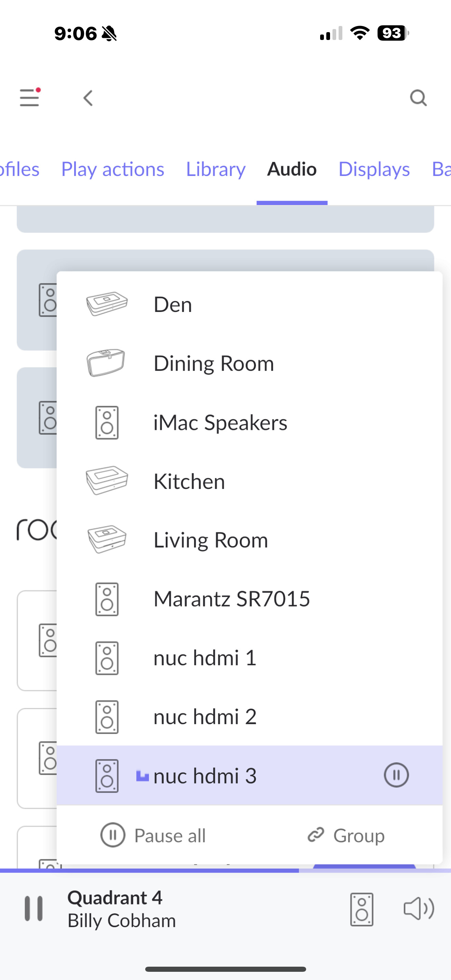Pause nuc hdmi 3 zone playback

(396, 775)
